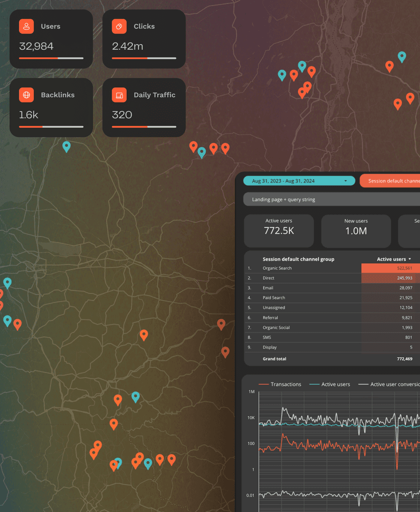This screenshot has height=512, width=420.
Task: Click the Email channel row label
Action: 268,287
